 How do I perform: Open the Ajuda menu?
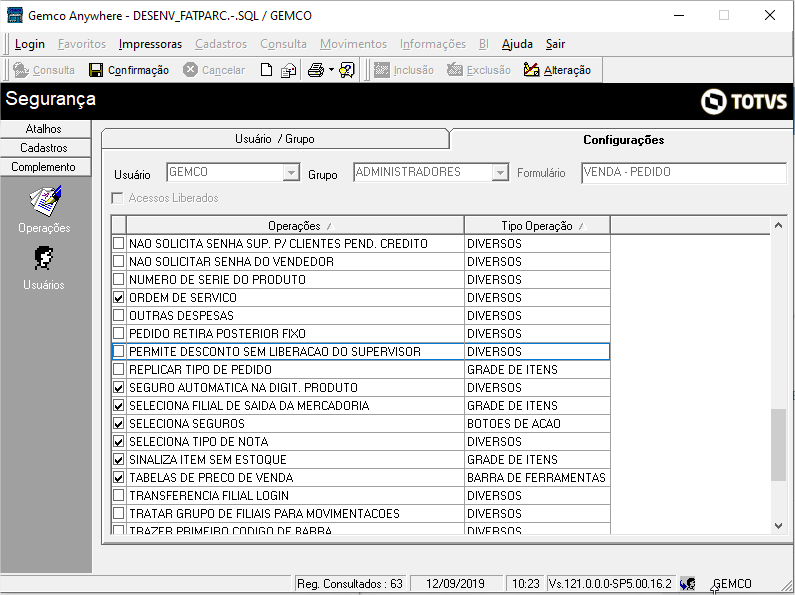click(x=517, y=44)
